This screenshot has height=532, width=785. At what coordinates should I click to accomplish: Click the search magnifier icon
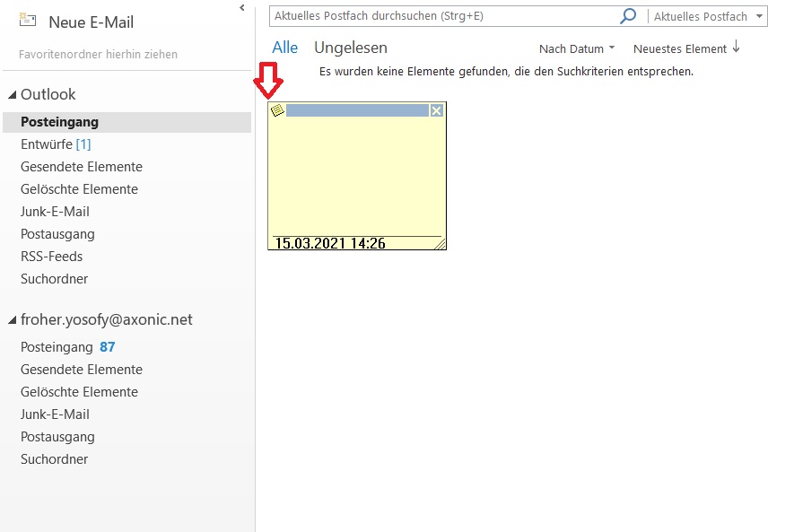628,16
